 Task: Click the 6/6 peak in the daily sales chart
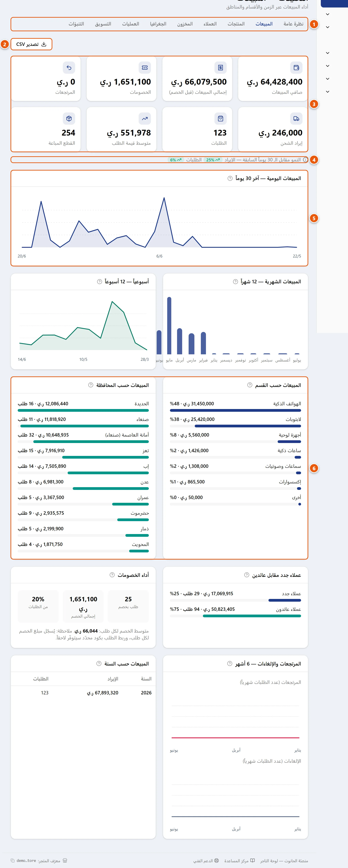pos(164,198)
